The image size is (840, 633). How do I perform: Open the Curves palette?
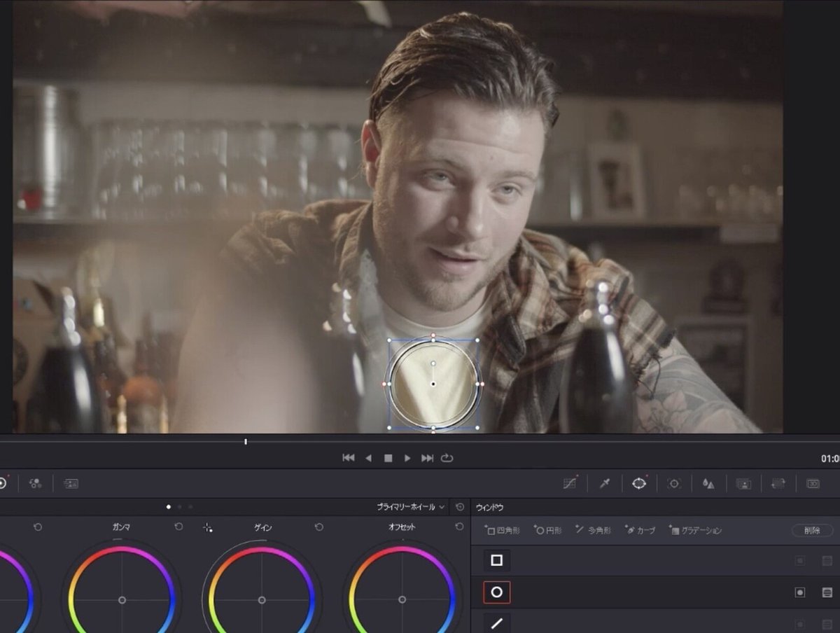(x=570, y=483)
